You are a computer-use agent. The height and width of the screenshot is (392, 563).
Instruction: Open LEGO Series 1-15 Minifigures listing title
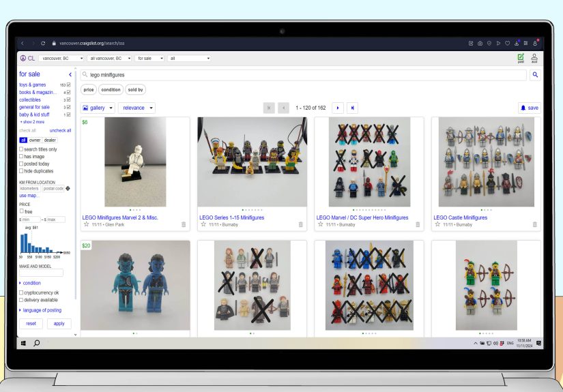click(231, 217)
